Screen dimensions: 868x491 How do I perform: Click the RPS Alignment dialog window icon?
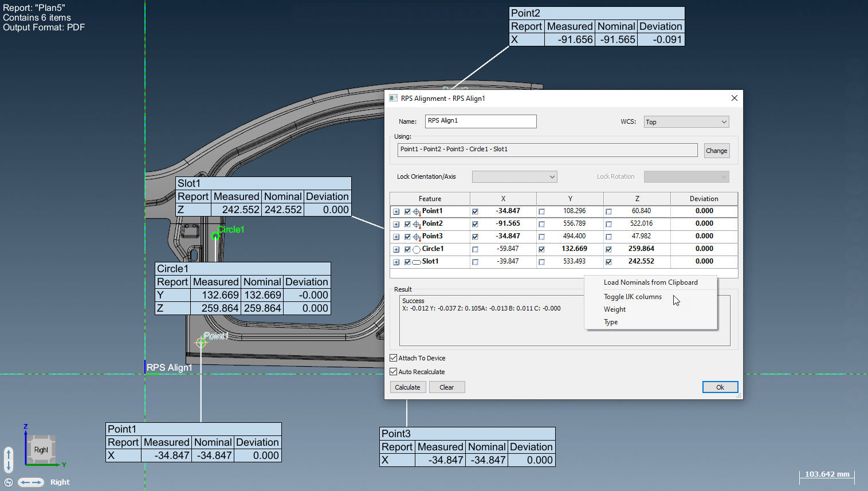393,98
